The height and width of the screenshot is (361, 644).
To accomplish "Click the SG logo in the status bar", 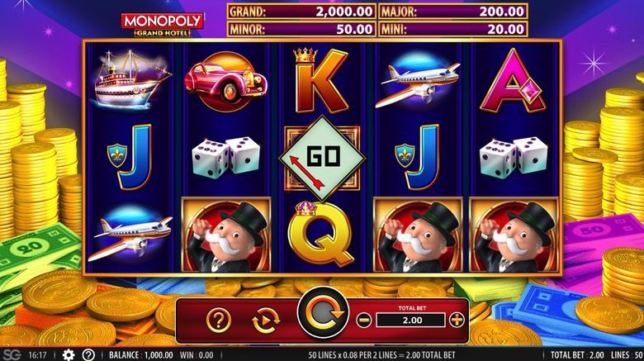I will tap(11, 355).
